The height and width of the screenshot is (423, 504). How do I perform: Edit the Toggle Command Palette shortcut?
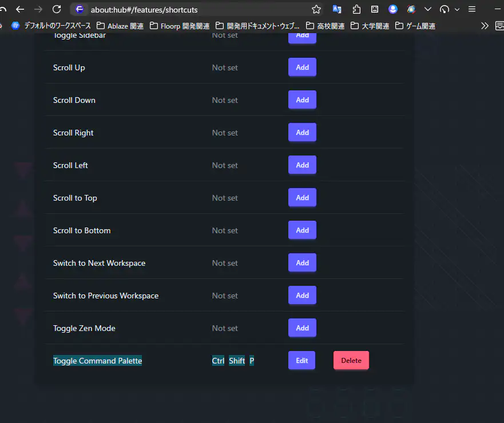point(301,360)
